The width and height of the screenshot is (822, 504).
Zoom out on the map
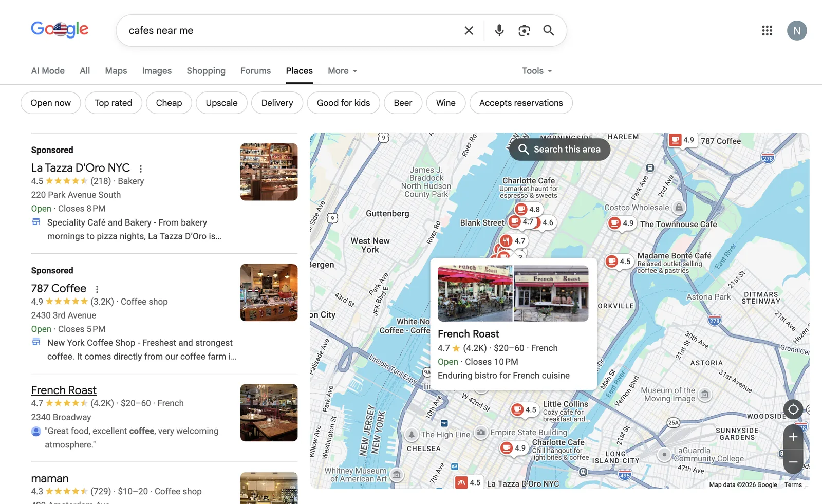tap(793, 462)
